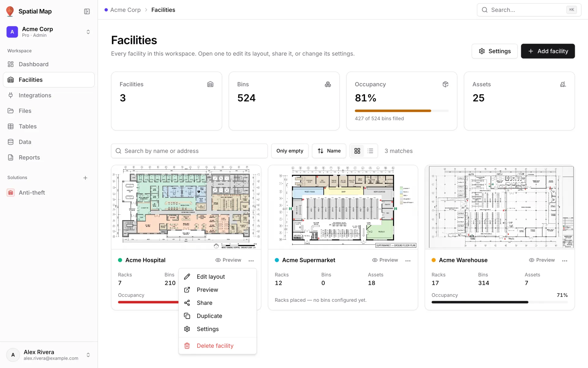Open Tables in the sidebar
This screenshot has width=588, height=368.
pos(49,126)
